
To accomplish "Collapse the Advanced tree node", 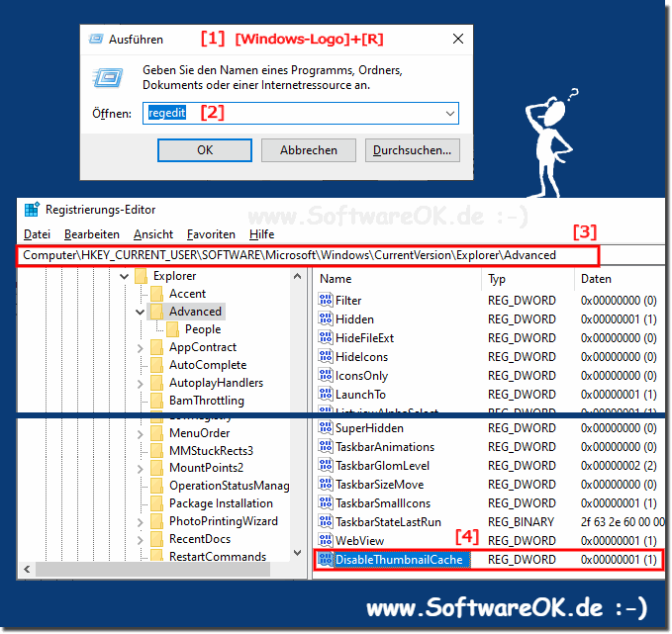I will (x=140, y=312).
